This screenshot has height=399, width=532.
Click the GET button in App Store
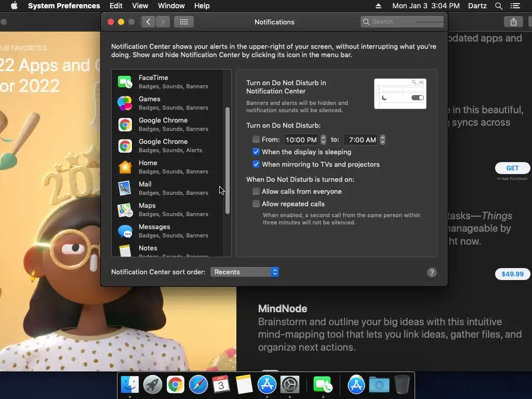(x=512, y=168)
